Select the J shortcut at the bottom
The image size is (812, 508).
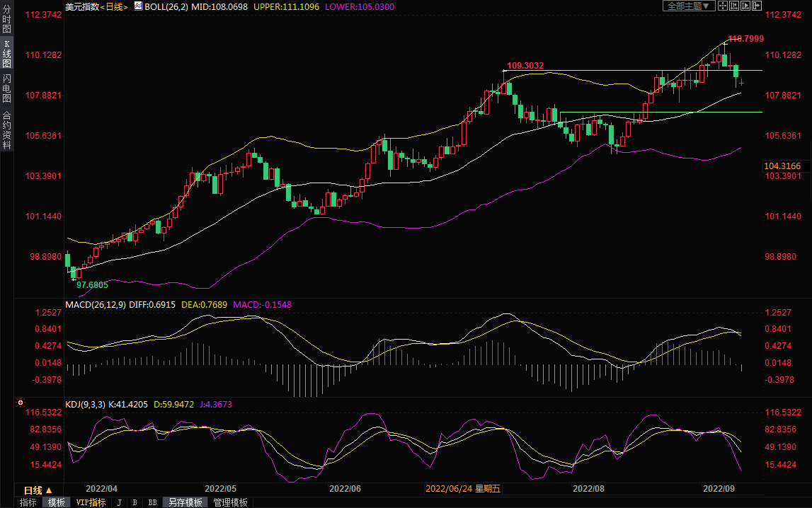[119, 502]
